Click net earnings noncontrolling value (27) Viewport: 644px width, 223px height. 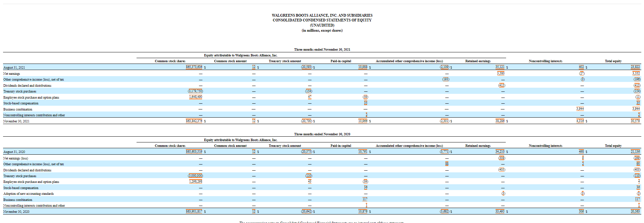582,73
